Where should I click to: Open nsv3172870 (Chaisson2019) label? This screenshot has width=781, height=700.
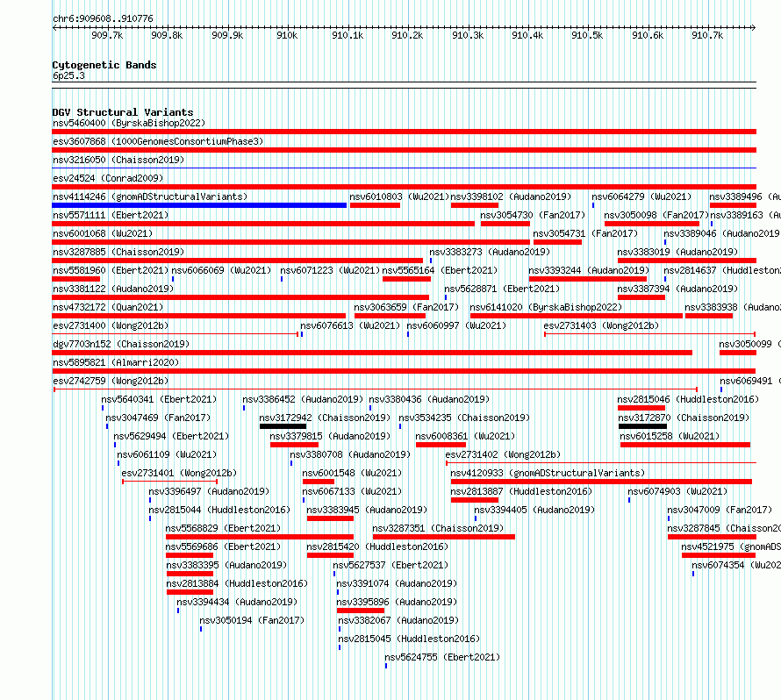pos(684,418)
